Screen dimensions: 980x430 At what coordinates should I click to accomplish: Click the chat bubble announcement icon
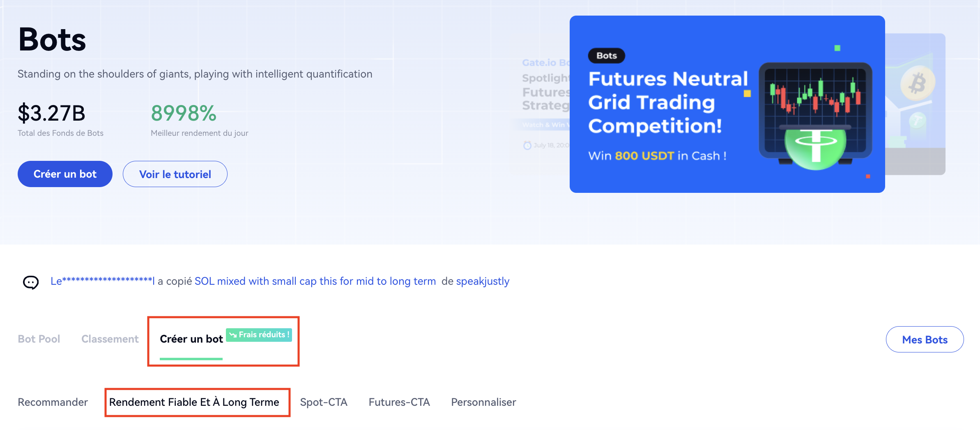pyautogui.click(x=31, y=282)
